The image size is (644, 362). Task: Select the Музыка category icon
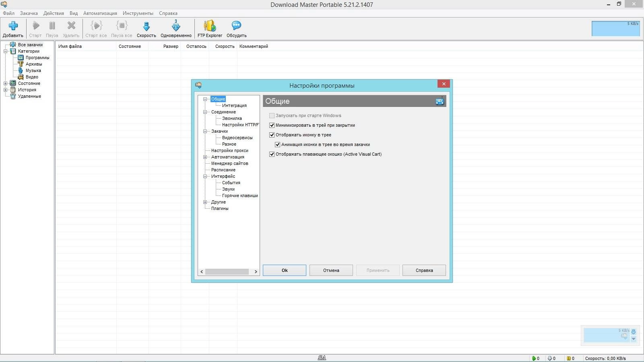click(21, 70)
